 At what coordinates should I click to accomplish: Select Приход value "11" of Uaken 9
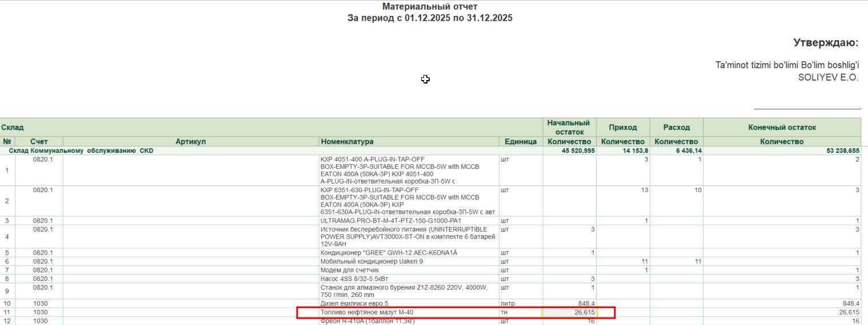pyautogui.click(x=645, y=261)
